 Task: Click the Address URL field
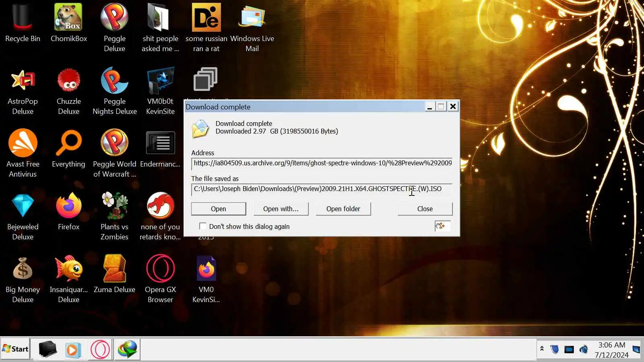pyautogui.click(x=322, y=163)
